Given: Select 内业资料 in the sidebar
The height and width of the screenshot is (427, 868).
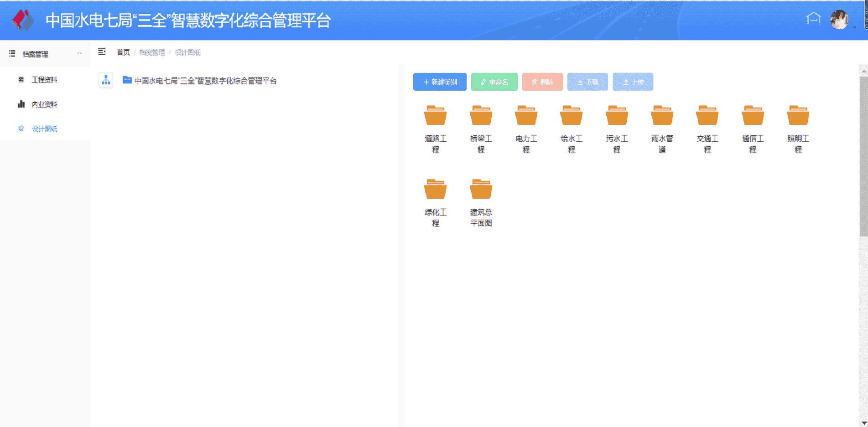Looking at the screenshot, I should pyautogui.click(x=44, y=104).
